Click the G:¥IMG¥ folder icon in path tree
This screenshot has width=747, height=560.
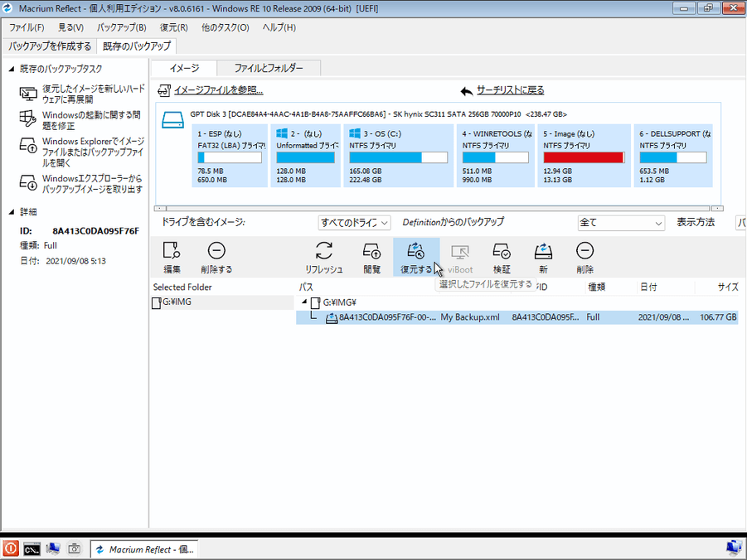coord(315,302)
